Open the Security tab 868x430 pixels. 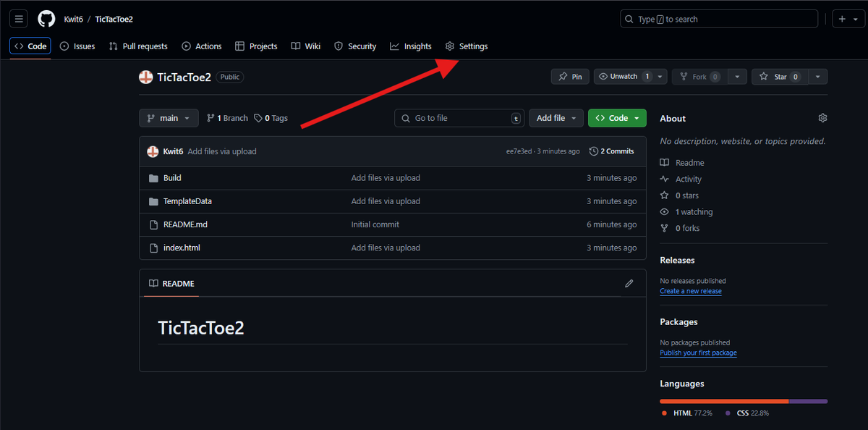[x=355, y=46]
